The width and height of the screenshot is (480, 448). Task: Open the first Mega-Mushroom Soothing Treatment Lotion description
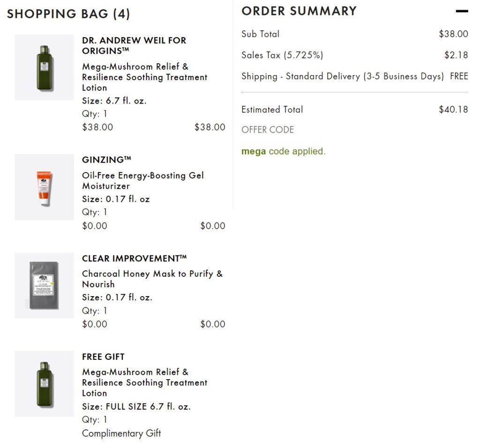[144, 77]
